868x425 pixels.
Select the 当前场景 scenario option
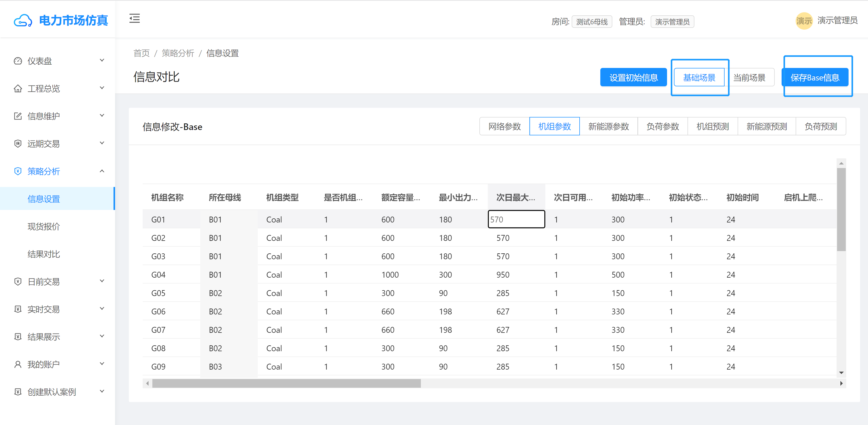pos(749,77)
